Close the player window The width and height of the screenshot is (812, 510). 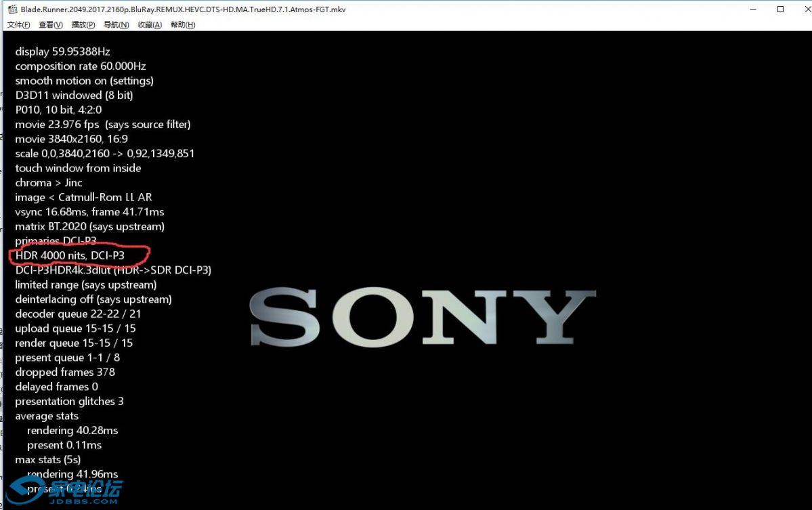[x=800, y=10]
